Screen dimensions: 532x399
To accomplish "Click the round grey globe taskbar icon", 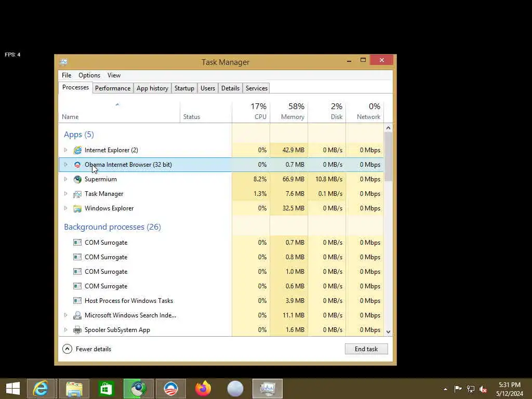I will [x=235, y=389].
